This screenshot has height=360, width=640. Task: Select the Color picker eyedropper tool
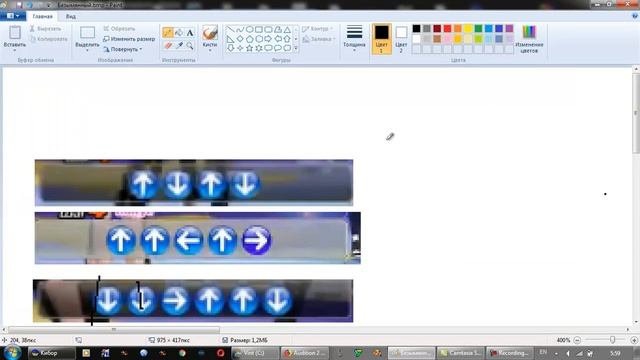point(179,46)
